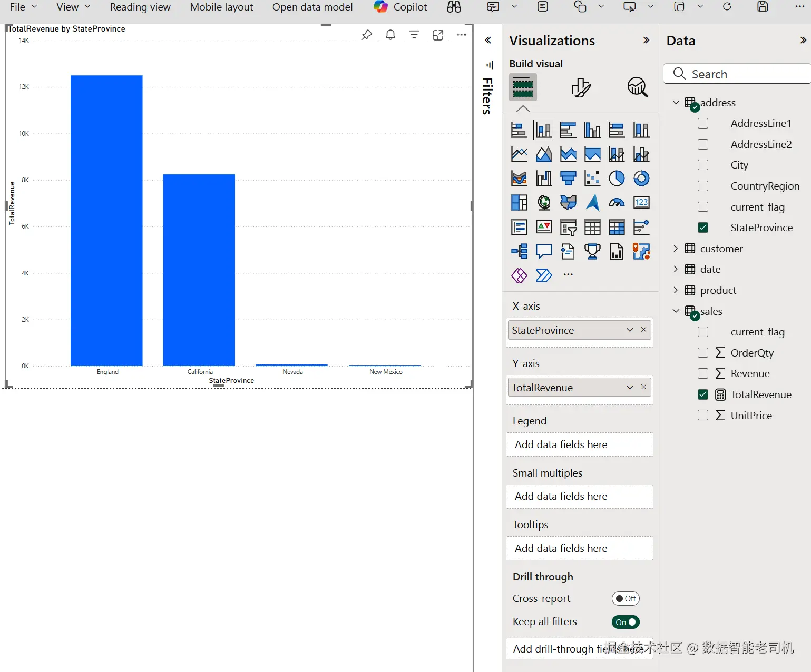
Task: Remove StateProvince from X-axis
Action: tap(643, 330)
